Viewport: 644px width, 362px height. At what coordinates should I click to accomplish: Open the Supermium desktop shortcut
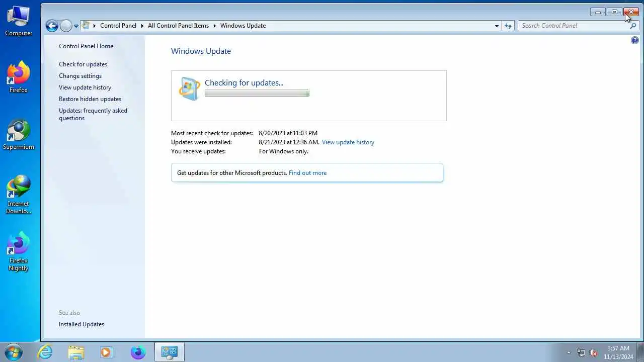click(19, 135)
